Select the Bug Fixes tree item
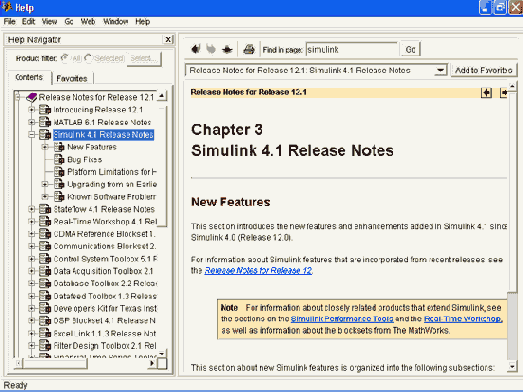523x392 pixels. (84, 159)
